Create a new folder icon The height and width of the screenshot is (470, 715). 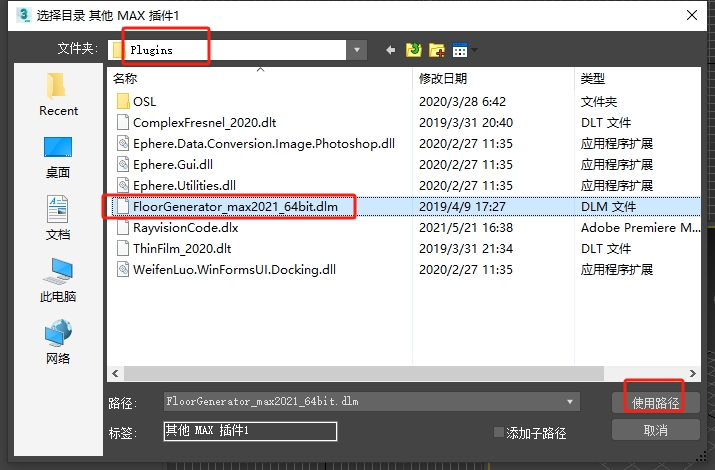coord(437,50)
